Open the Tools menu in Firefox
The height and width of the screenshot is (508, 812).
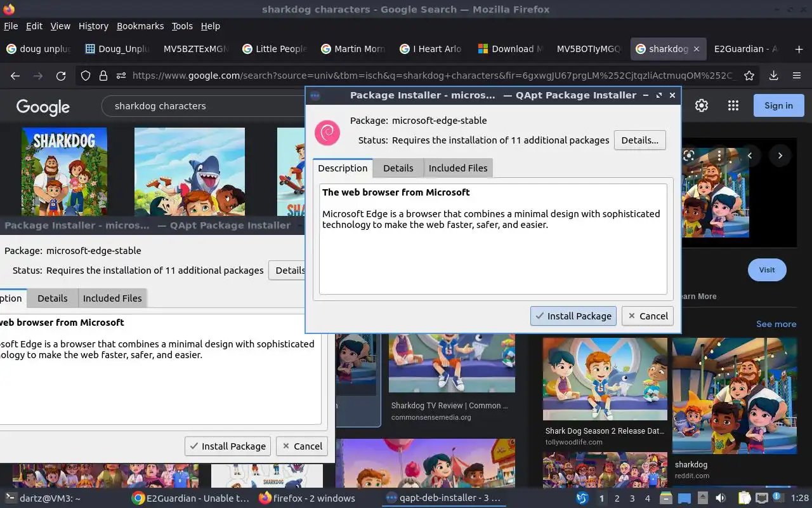click(x=182, y=26)
